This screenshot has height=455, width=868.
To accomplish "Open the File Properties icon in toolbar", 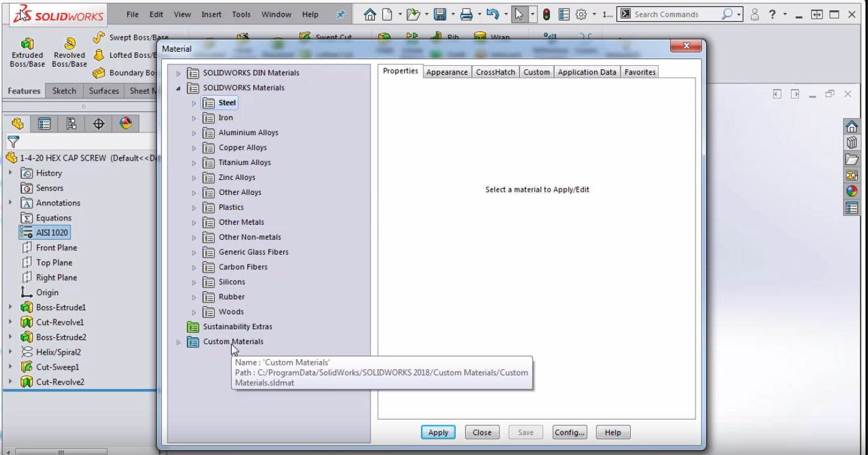I will point(564,14).
